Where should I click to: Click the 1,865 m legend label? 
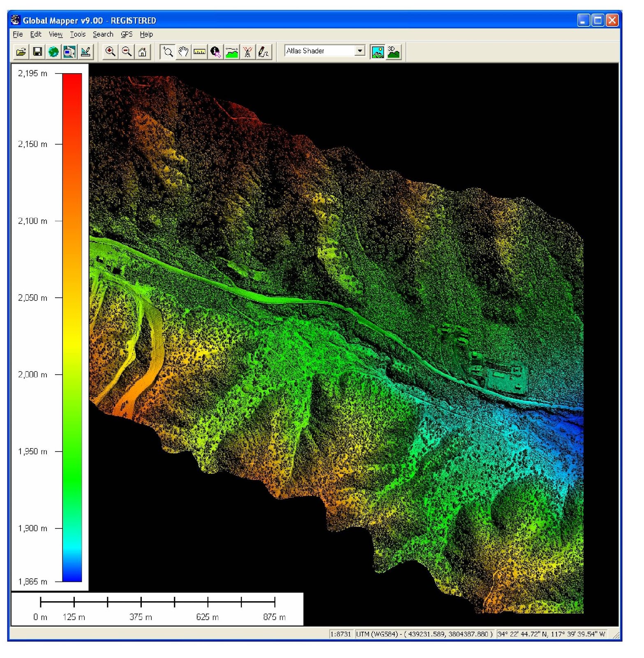pyautogui.click(x=32, y=582)
